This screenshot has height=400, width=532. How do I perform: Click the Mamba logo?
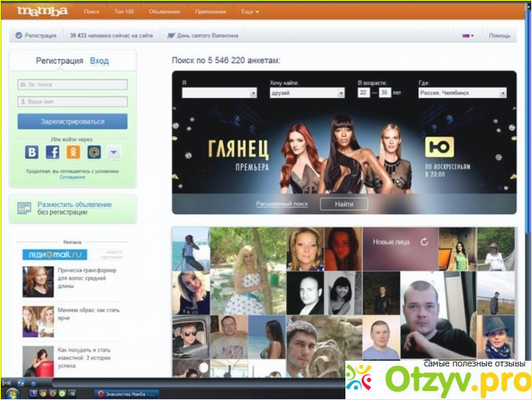tap(38, 12)
